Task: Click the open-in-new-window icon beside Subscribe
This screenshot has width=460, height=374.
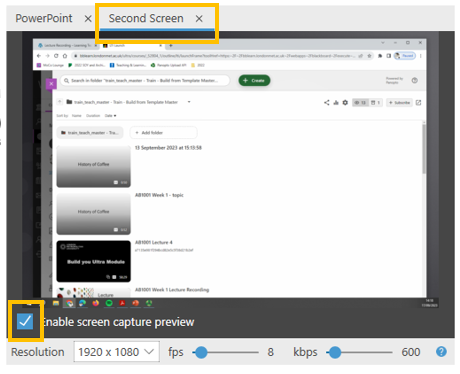Action: click(418, 102)
